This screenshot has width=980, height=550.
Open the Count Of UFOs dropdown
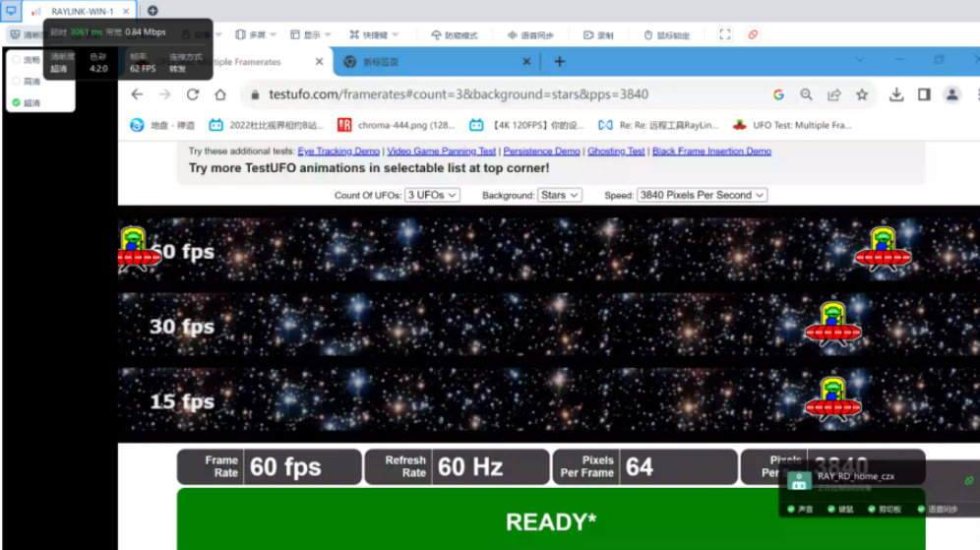coord(432,195)
